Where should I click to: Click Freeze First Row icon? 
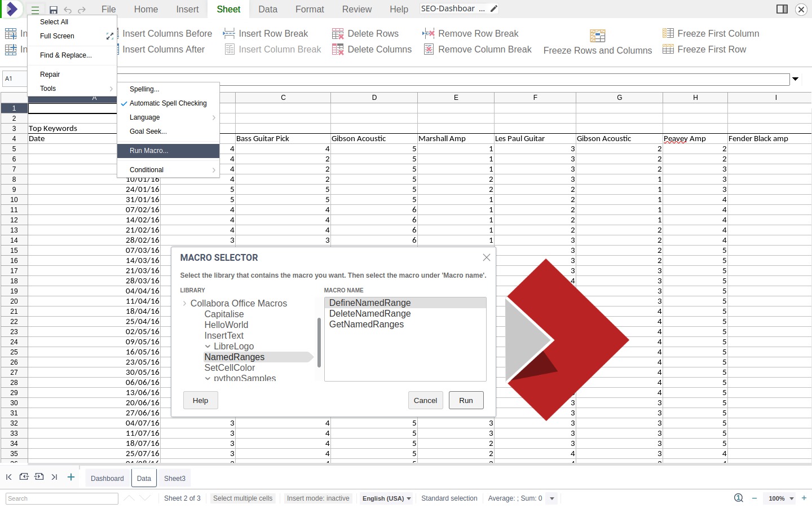668,50
